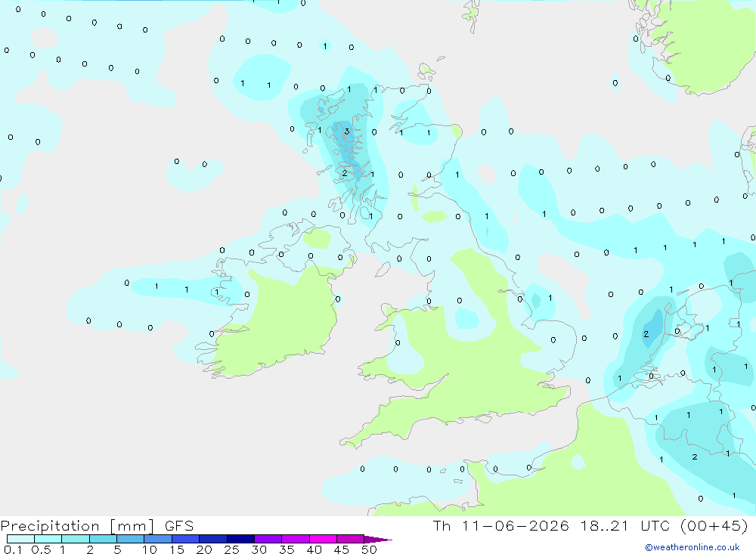This screenshot has width=756, height=554.
Task: Click the "5" legend scale label
Action: click(x=117, y=549)
